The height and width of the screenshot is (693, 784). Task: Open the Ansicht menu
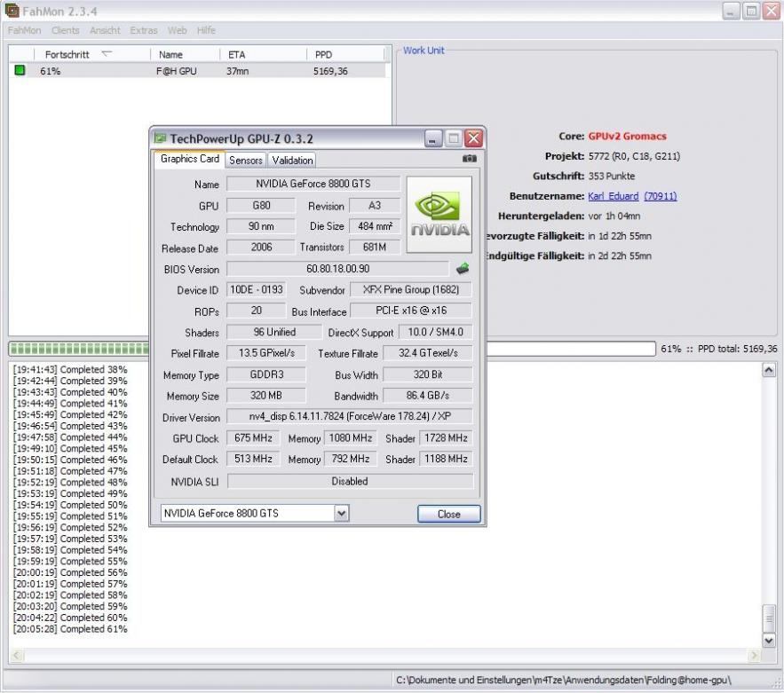point(105,30)
